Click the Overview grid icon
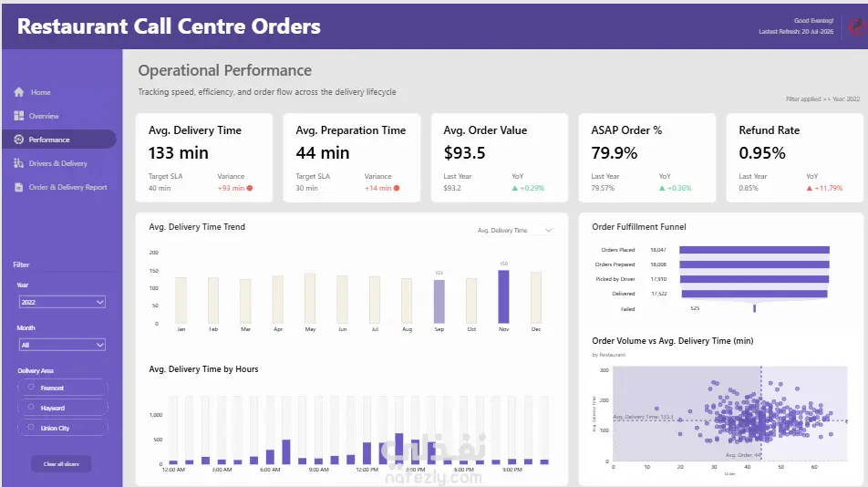Screen dimensions: 868x487 click(19, 116)
